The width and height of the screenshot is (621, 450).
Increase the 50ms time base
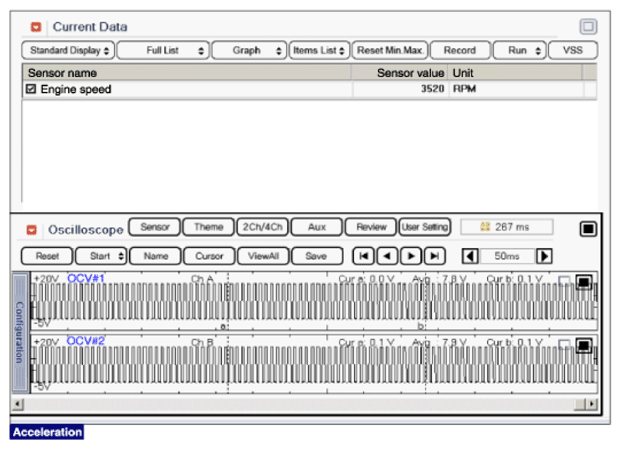pyautogui.click(x=544, y=256)
